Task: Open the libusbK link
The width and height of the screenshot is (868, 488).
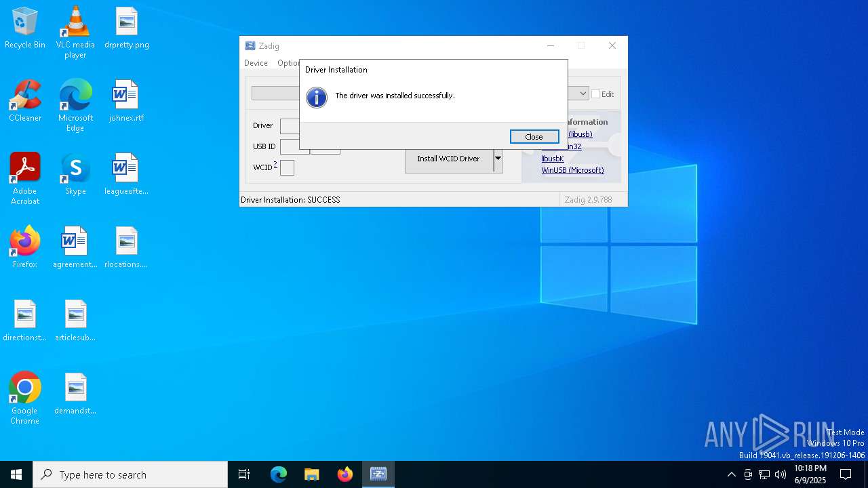Action: click(552, 159)
